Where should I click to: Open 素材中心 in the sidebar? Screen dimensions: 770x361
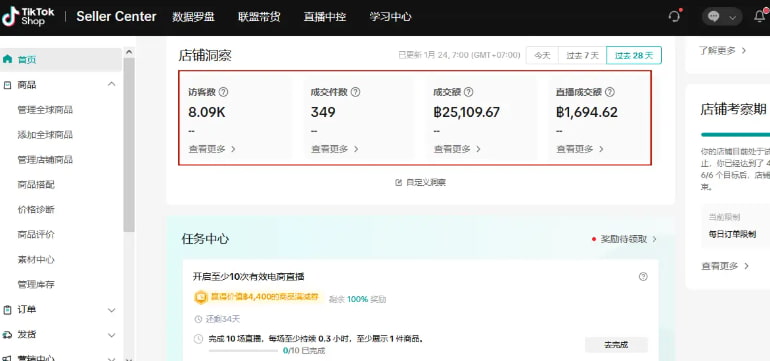[x=36, y=260]
